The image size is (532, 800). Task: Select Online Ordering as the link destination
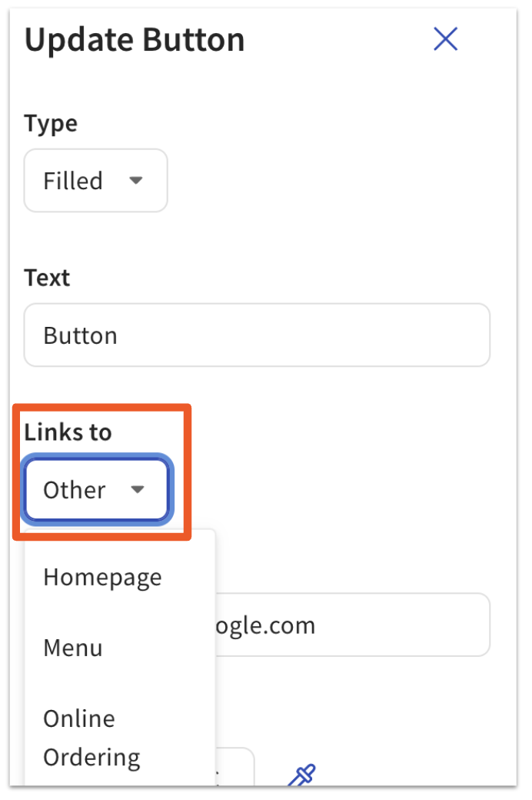[x=91, y=737]
